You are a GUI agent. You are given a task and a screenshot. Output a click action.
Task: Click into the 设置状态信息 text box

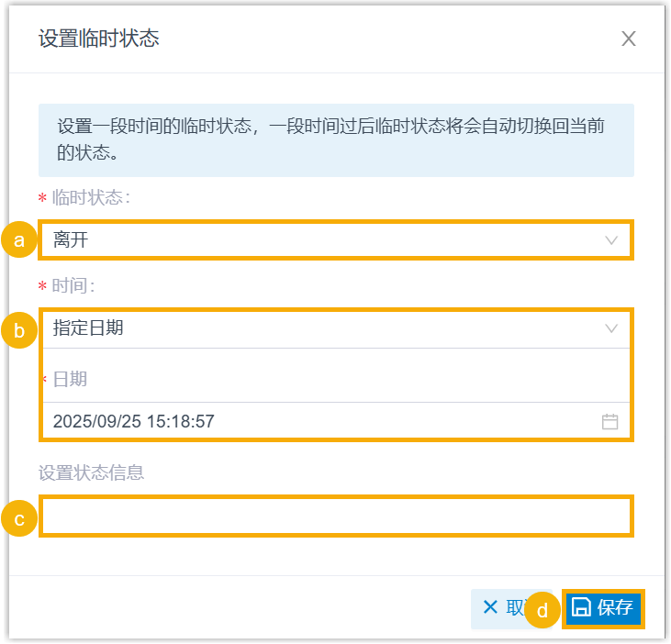[335, 516]
